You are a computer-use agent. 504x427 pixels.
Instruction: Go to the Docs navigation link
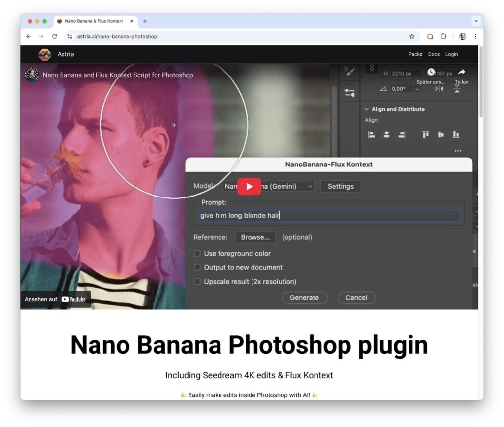pyautogui.click(x=434, y=54)
